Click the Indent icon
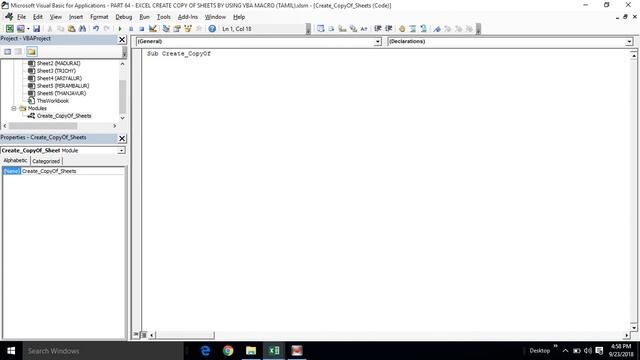Image resolution: width=640 pixels, height=360 pixels. (x=378, y=29)
